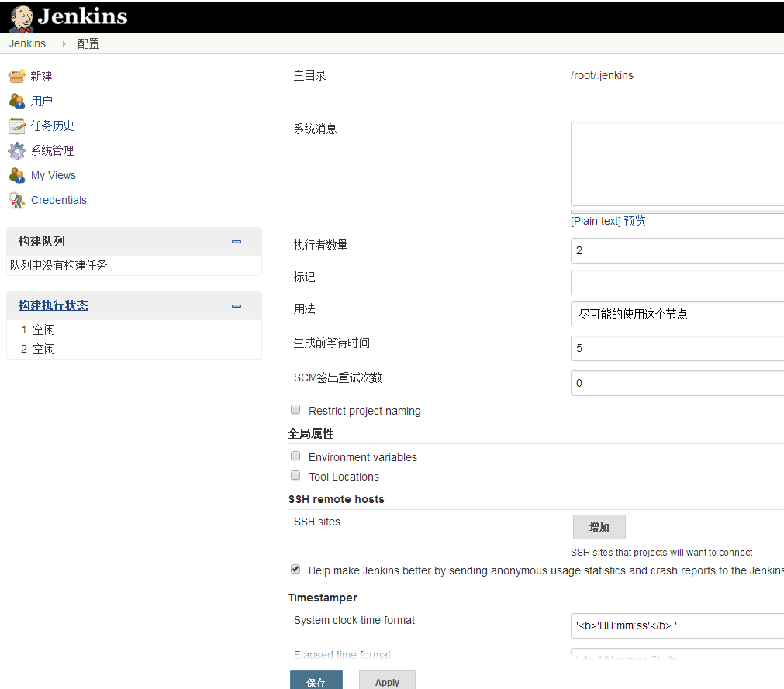Click the Timestamper section heading
The height and width of the screenshot is (689, 784).
point(323,598)
